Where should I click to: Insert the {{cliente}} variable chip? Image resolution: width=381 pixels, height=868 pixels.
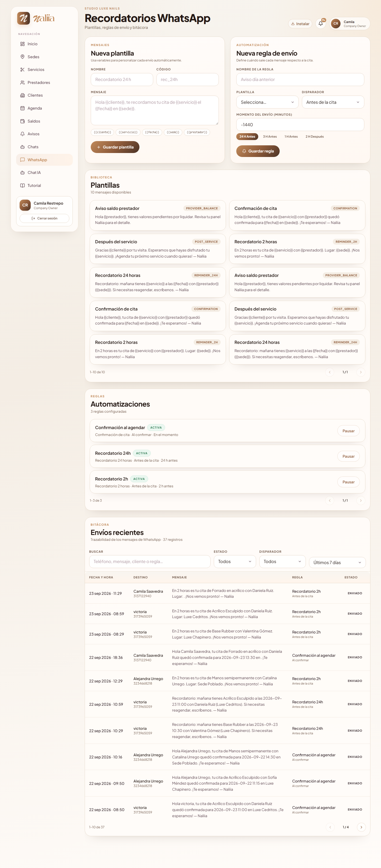coord(102,132)
